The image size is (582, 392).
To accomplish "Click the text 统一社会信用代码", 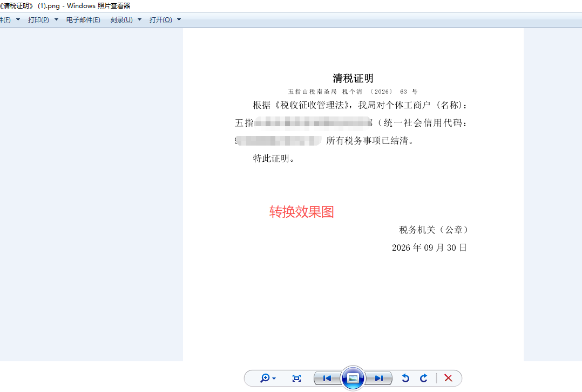I will pos(422,123).
